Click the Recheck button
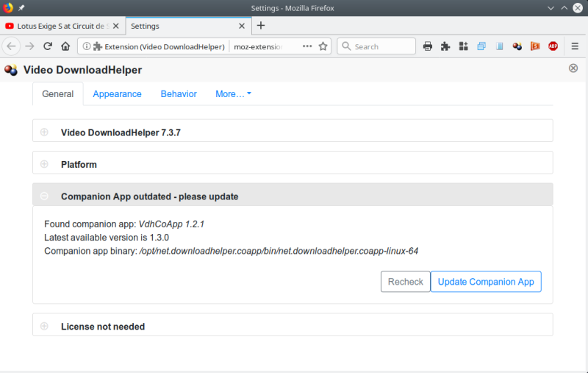Viewport: 588px width, 373px height. 406,282
